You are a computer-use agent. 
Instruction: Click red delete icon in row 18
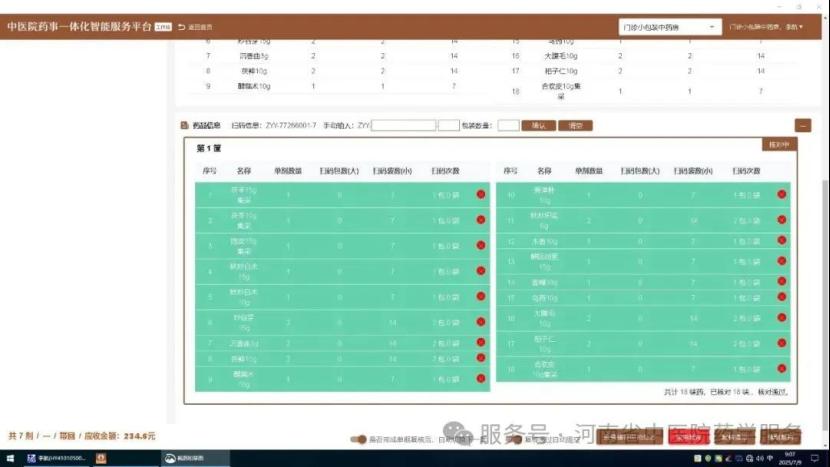tap(782, 368)
